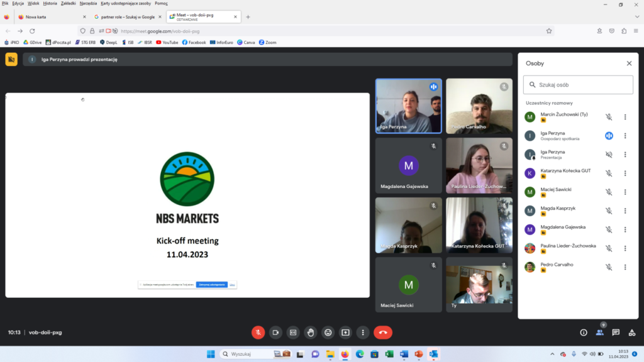Open Canva bookmark
The width and height of the screenshot is (644, 362).
coord(246,42)
